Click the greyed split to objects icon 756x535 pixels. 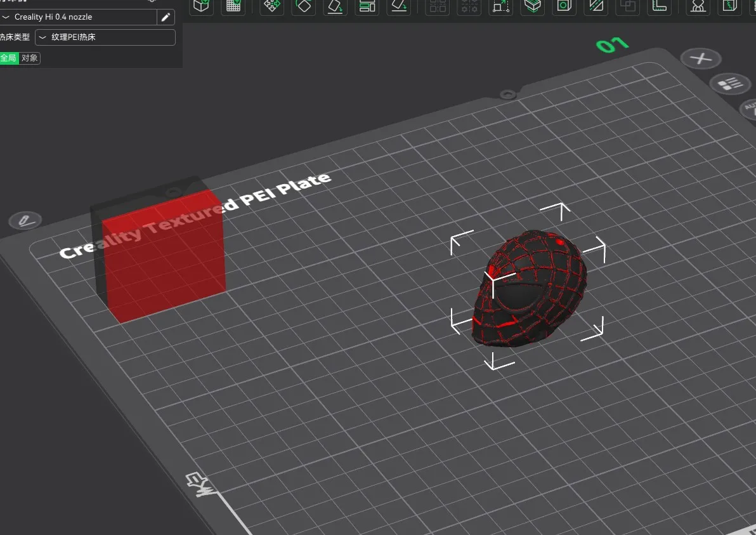coord(438,6)
